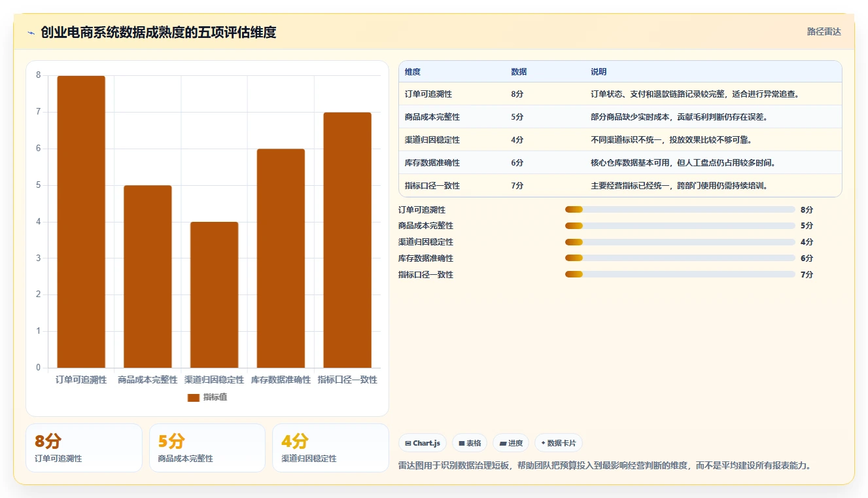Click the 库存数据准确性 label in the progress list

(426, 258)
